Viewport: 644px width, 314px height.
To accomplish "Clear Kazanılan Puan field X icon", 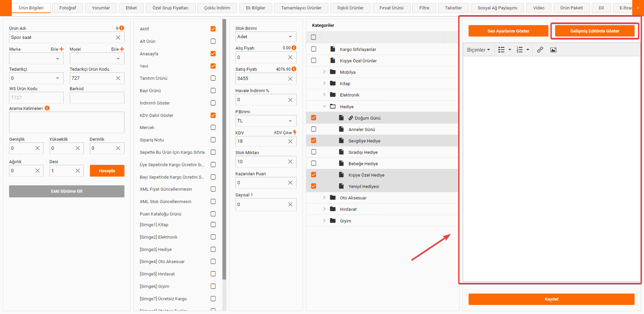I will (290, 183).
